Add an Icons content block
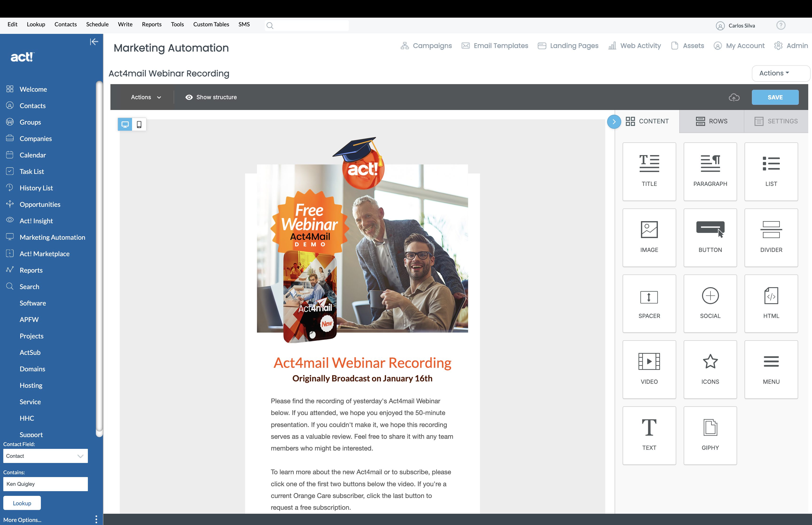 click(710, 369)
